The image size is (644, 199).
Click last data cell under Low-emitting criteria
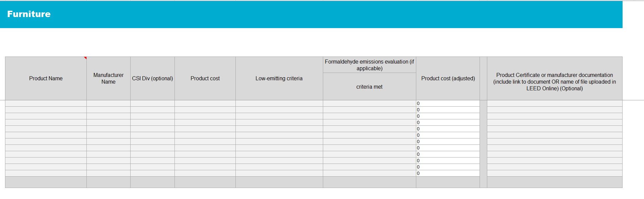279,173
